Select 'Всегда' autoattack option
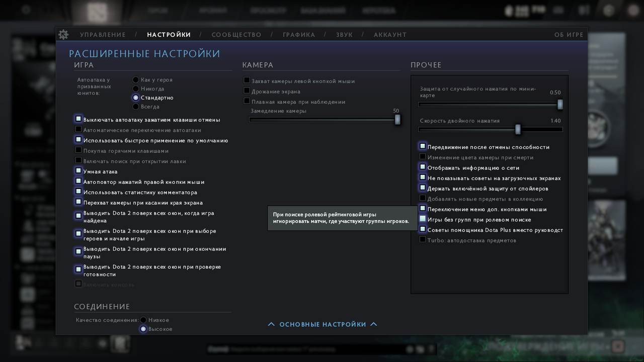644x362 pixels. pyautogui.click(x=136, y=107)
